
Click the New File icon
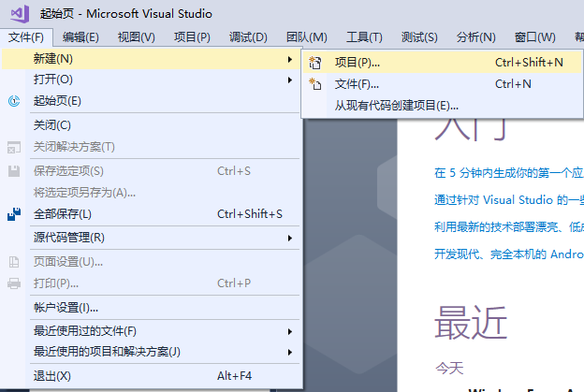[315, 84]
